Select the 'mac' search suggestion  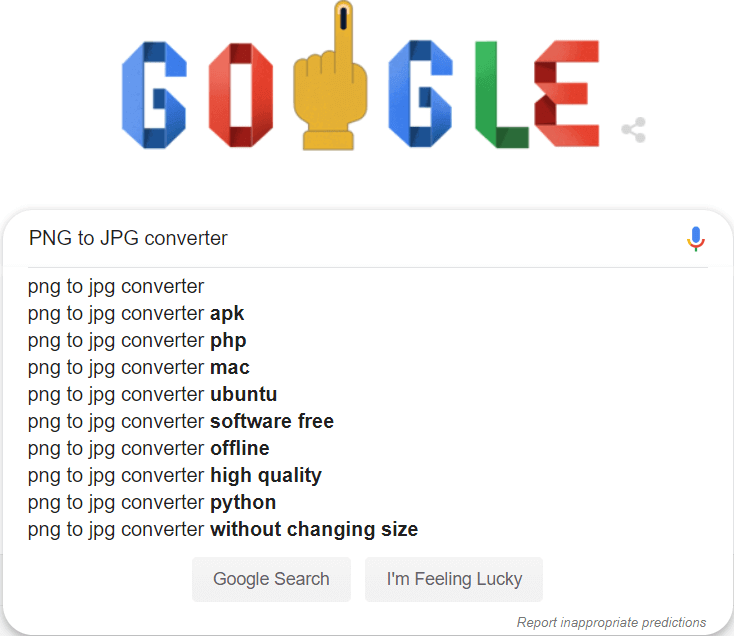tap(139, 368)
